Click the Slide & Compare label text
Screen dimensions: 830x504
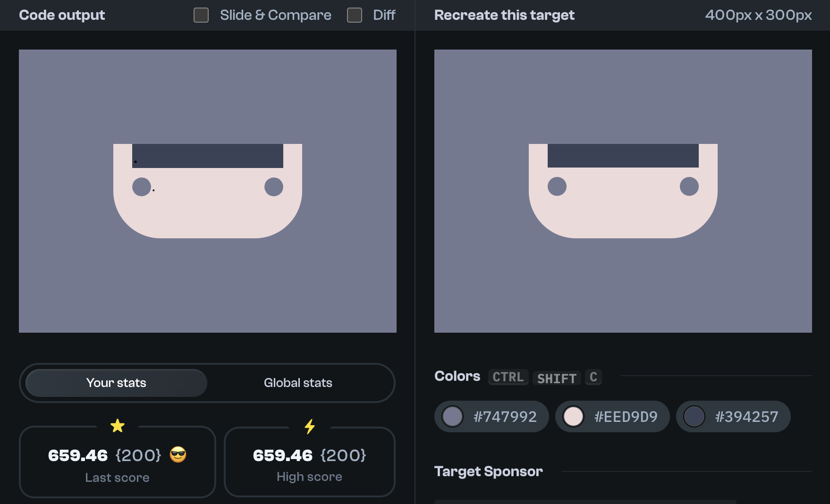[276, 15]
